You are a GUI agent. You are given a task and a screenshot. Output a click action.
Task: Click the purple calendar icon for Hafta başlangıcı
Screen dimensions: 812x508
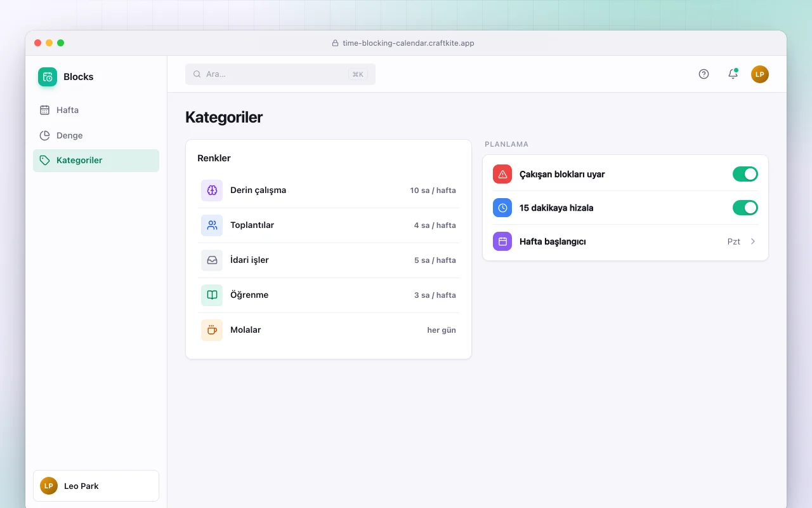[502, 241]
